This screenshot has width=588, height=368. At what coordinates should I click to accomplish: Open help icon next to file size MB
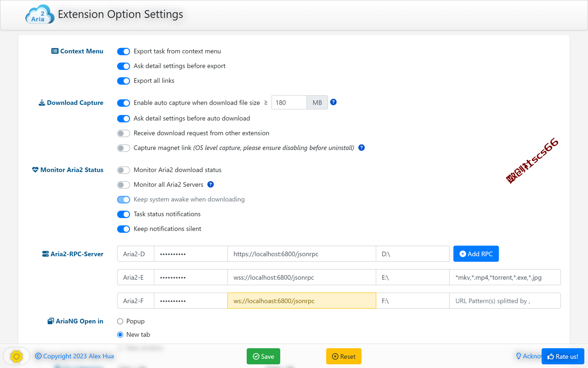pos(334,102)
